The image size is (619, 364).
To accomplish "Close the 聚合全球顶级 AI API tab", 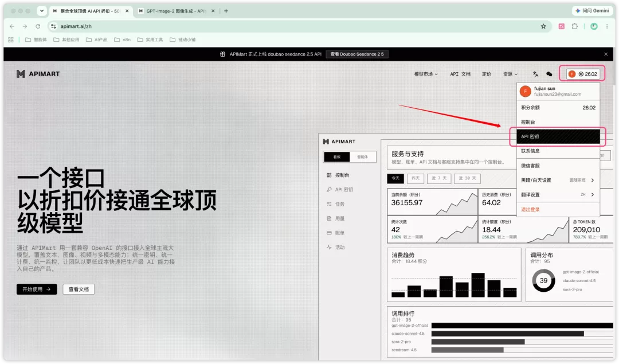I will (127, 11).
